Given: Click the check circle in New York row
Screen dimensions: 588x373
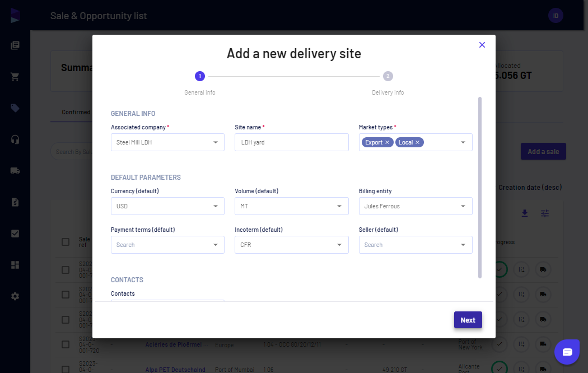Looking at the screenshot, I should click(500, 344).
